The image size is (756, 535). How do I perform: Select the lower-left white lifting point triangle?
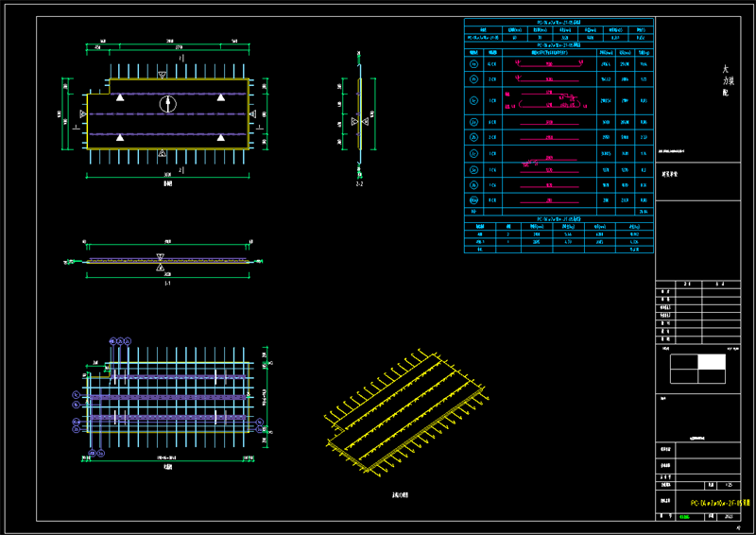point(120,137)
